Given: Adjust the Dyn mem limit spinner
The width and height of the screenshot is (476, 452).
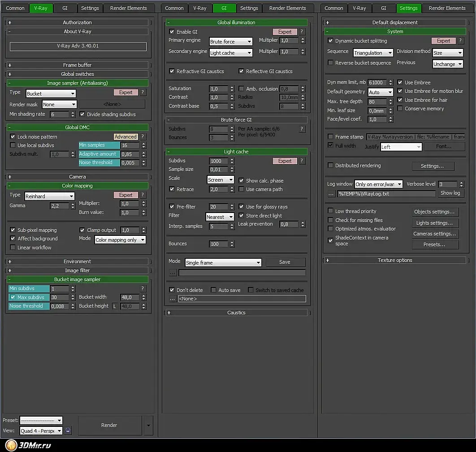Looking at the screenshot, I should click(391, 83).
